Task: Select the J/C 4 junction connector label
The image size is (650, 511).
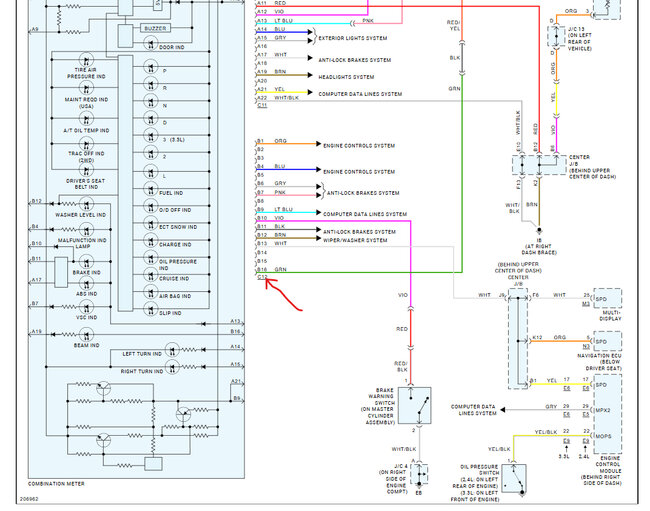Action: [x=393, y=479]
